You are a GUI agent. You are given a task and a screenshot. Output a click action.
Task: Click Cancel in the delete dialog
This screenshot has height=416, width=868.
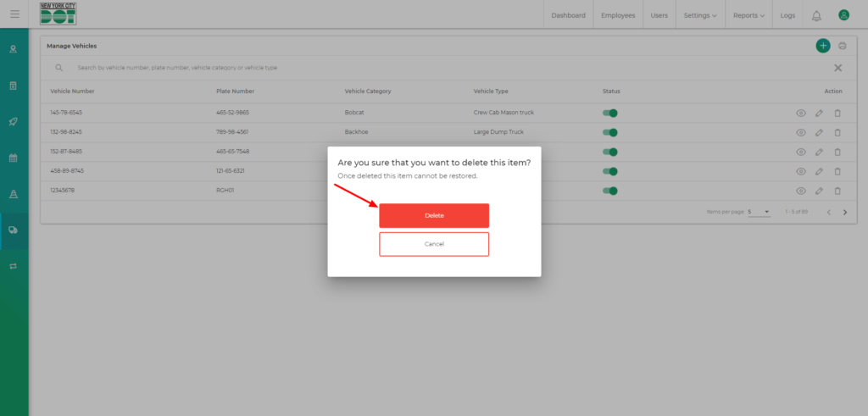434,244
